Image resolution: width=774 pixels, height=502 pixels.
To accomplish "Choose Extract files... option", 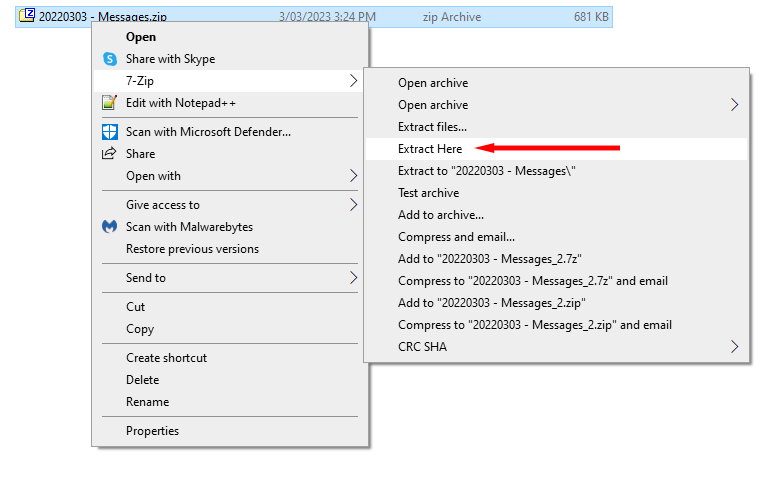I will 432,127.
